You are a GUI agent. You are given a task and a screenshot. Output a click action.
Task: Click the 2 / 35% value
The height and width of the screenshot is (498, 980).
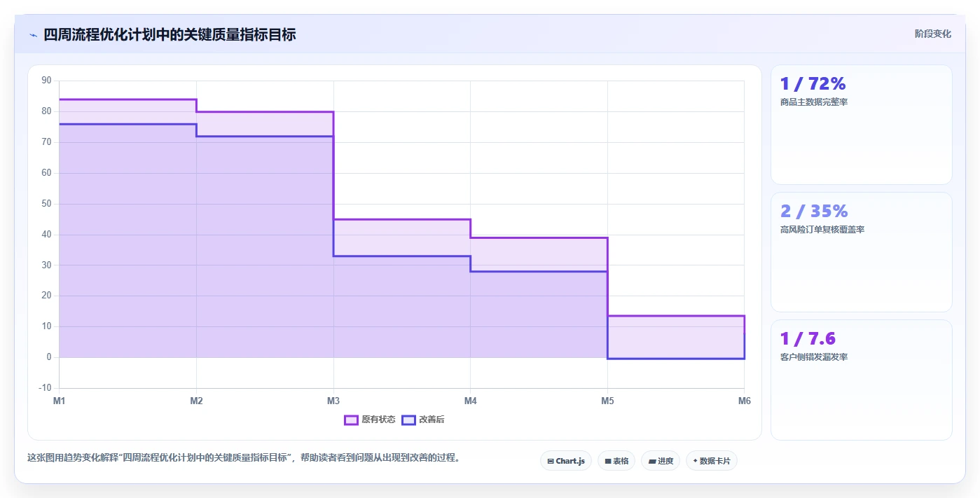(x=814, y=212)
